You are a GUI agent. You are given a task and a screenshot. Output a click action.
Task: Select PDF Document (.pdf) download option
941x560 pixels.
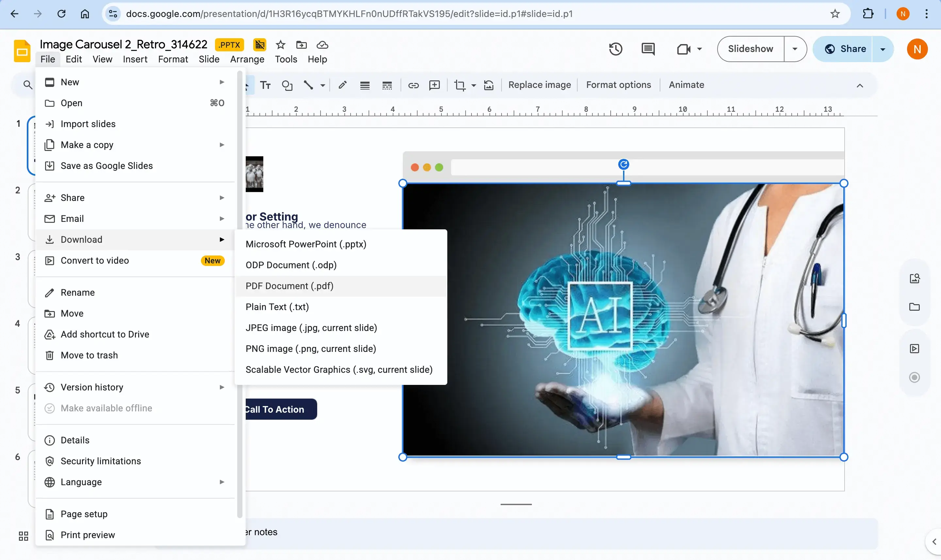coord(289,286)
